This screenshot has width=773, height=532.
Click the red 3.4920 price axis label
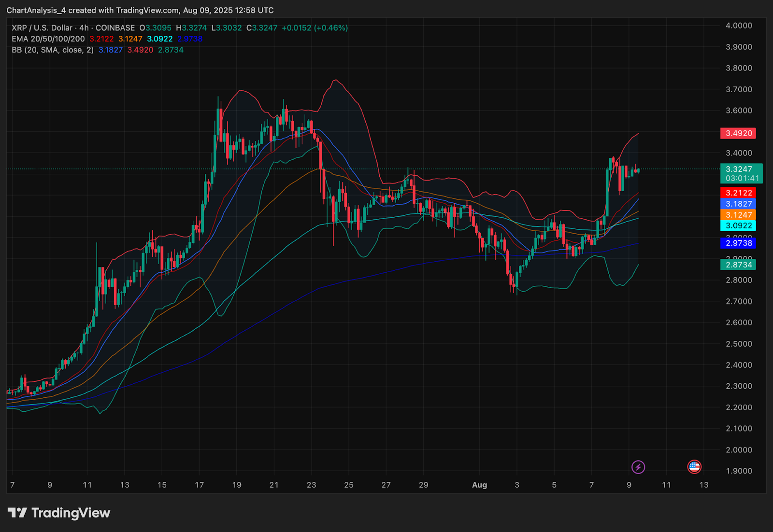(739, 133)
